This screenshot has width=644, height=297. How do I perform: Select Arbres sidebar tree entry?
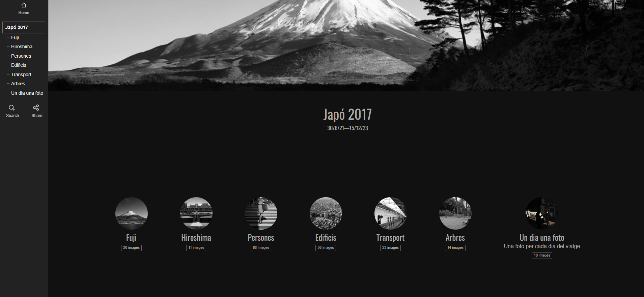(x=18, y=84)
